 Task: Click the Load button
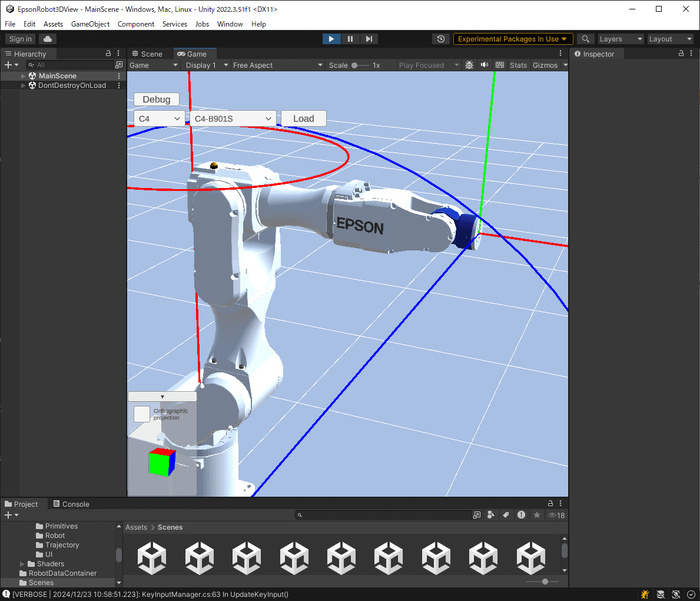[x=303, y=119]
